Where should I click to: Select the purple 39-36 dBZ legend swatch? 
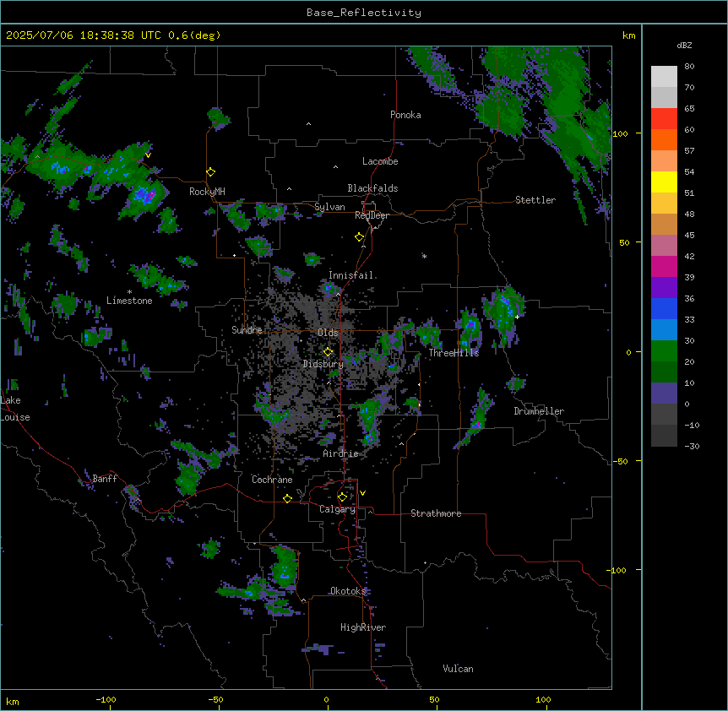click(664, 288)
